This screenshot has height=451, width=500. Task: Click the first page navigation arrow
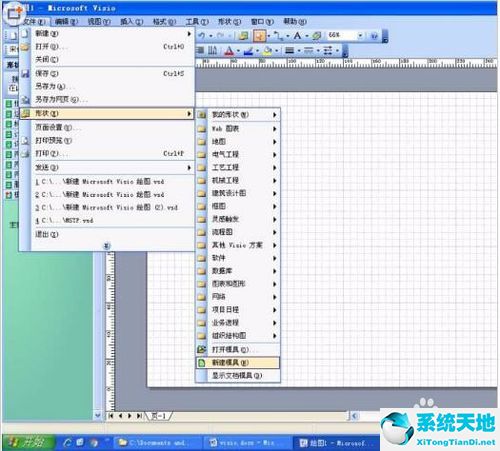pos(111,416)
